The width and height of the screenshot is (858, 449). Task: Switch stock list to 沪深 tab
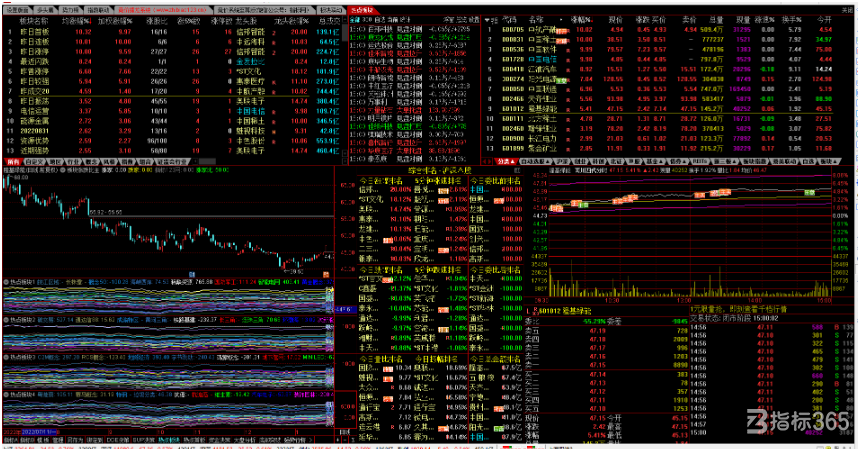pos(562,162)
